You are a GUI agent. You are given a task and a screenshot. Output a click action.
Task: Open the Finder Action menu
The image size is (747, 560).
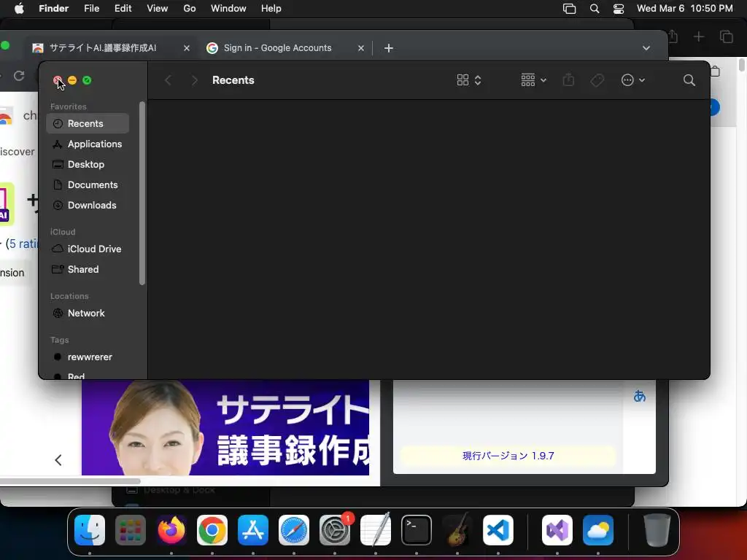point(633,80)
